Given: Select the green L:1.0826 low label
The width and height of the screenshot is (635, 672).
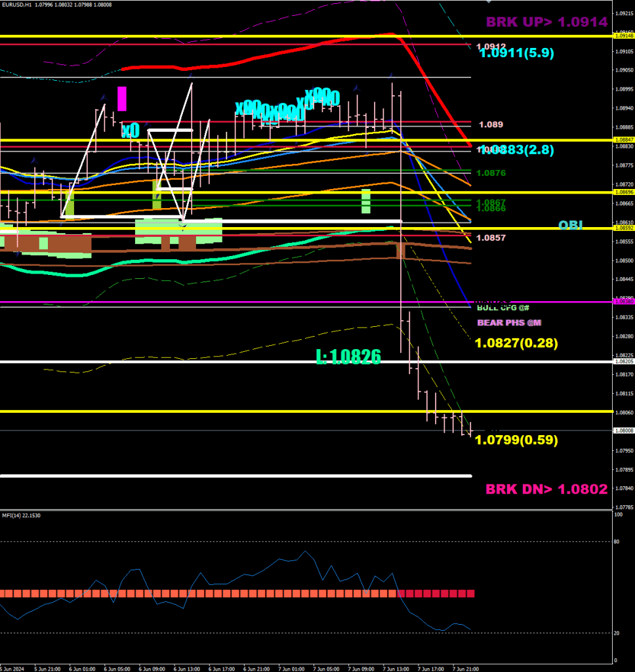Looking at the screenshot, I should 348,356.
